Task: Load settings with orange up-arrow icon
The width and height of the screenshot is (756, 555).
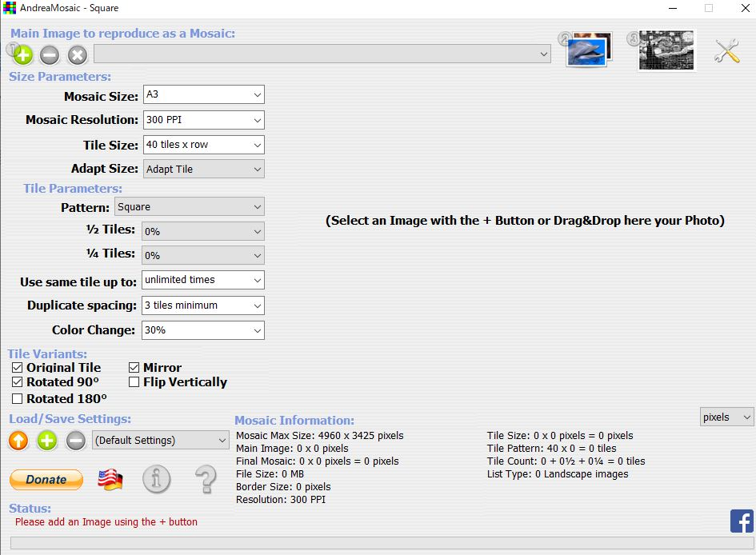Action: [x=18, y=441]
